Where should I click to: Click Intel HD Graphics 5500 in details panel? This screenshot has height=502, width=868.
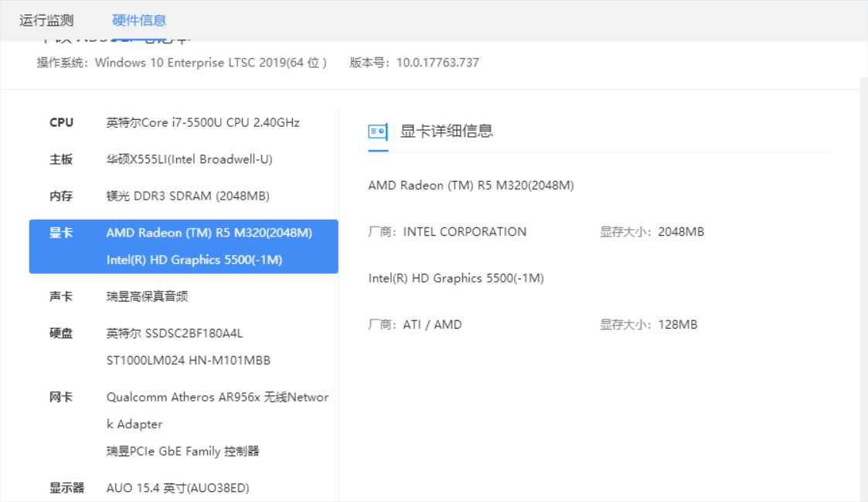click(456, 278)
